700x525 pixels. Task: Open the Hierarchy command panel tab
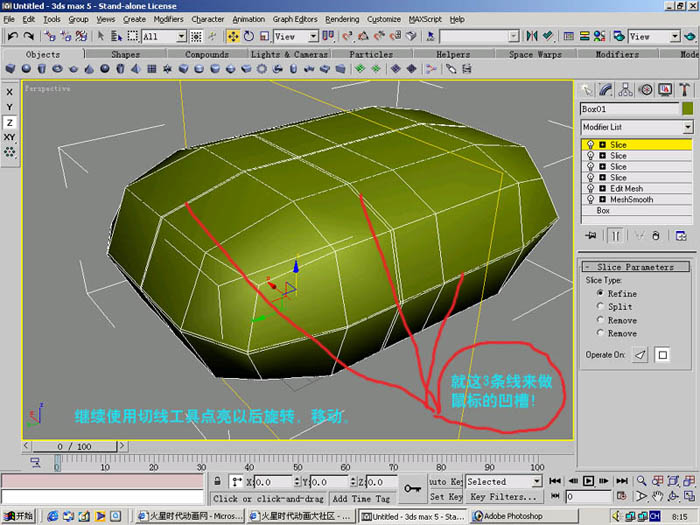point(625,90)
